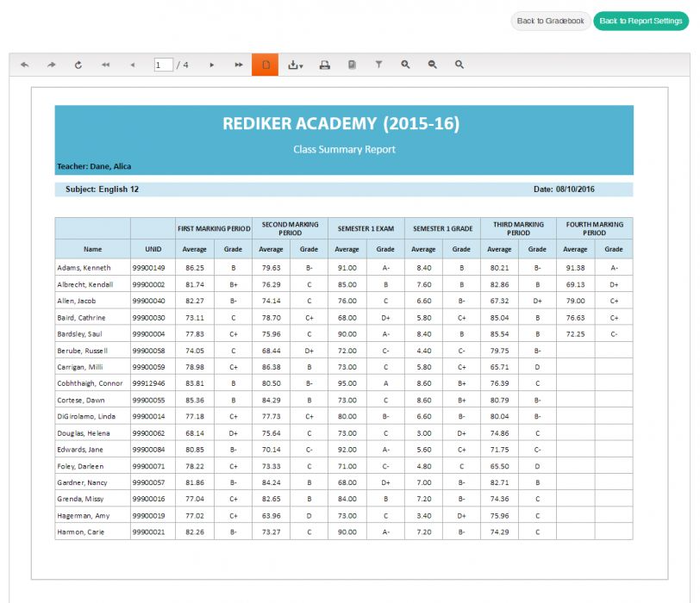The width and height of the screenshot is (700, 603).
Task: Click the SEMESTER 1 EXAM column header
Action: click(366, 228)
